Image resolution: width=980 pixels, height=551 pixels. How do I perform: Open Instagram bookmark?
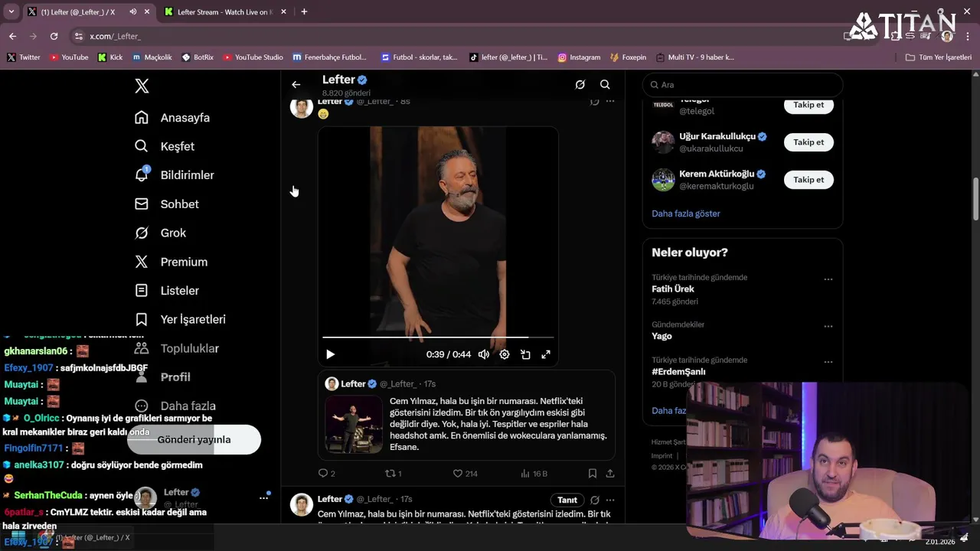[579, 57]
